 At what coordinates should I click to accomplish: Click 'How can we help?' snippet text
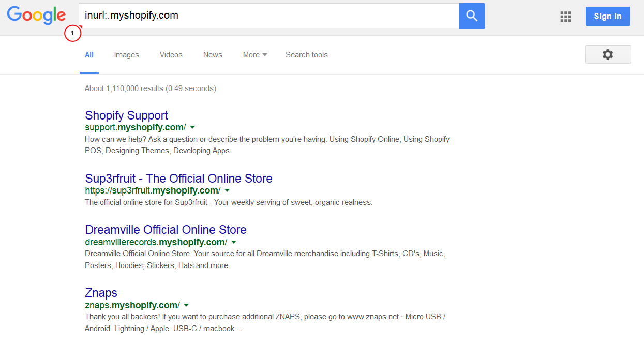(x=267, y=145)
